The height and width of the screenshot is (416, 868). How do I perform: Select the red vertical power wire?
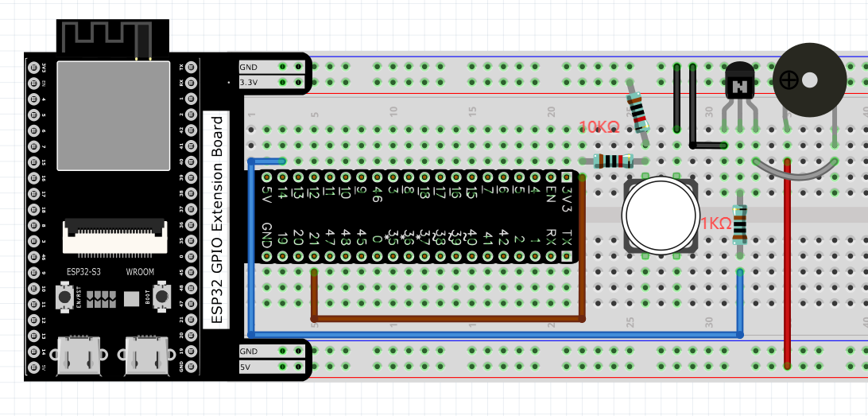click(787, 263)
